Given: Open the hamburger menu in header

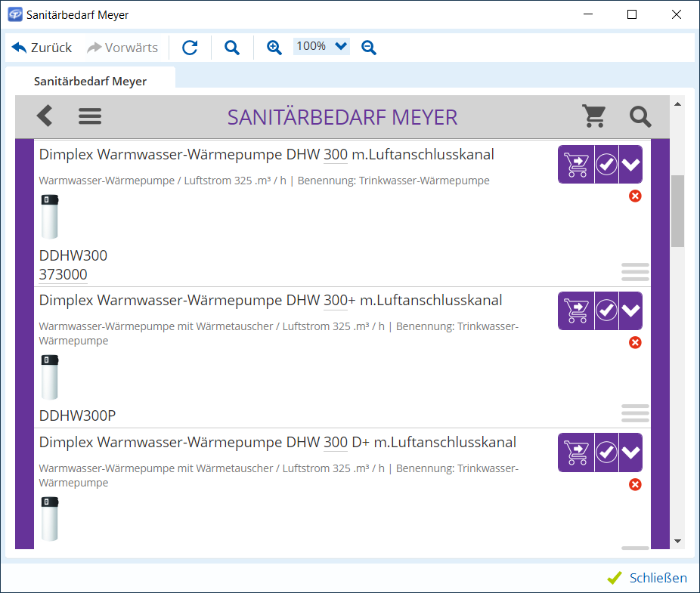Looking at the screenshot, I should [90, 116].
